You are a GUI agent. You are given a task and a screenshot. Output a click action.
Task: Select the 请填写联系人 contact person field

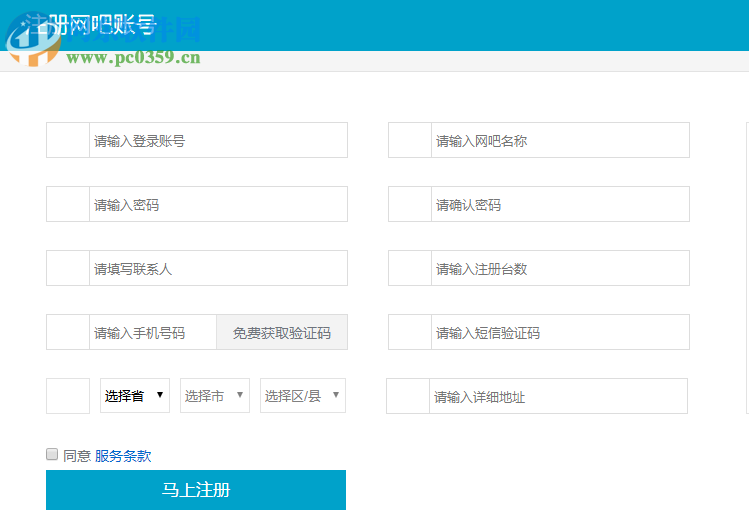pyautogui.click(x=218, y=268)
